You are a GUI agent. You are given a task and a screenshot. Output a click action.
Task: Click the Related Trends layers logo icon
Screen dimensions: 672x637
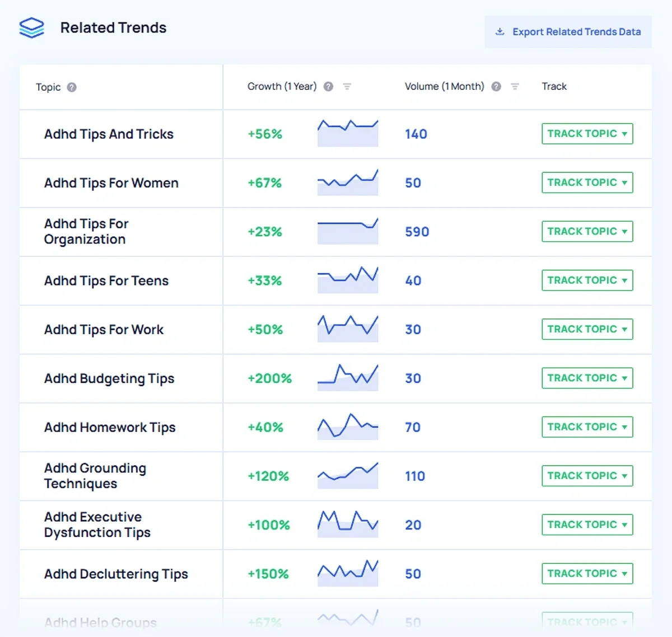[31, 27]
